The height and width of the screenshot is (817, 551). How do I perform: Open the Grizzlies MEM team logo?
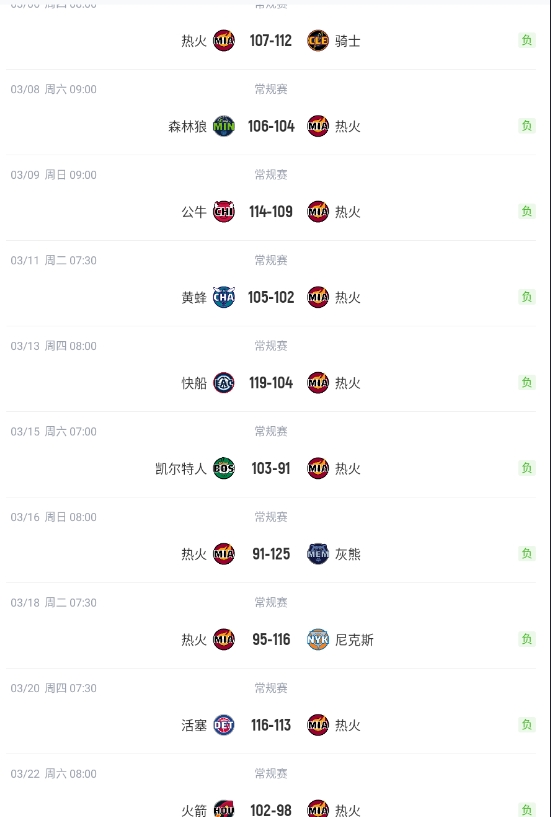tap(318, 554)
